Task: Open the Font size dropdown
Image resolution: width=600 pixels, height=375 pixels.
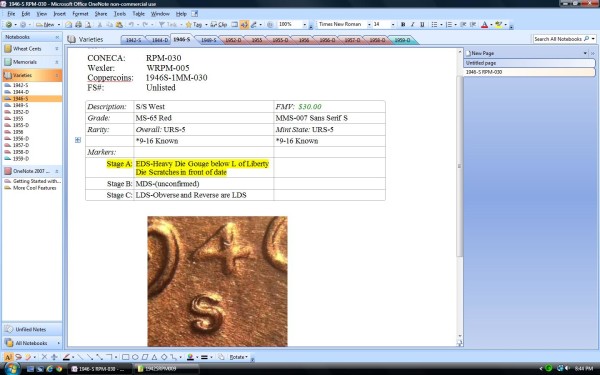Action: (393, 24)
